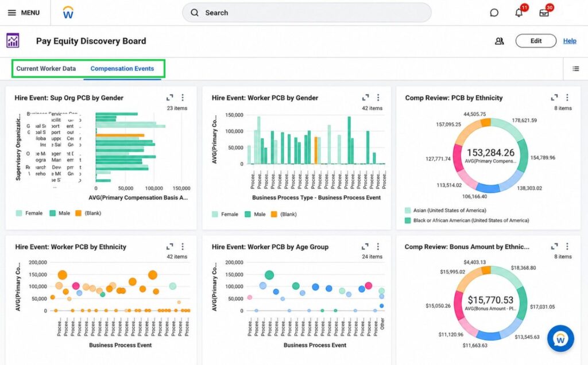This screenshot has height=365, width=588.
Task: Toggle Black or African American legend entry
Action: click(467, 220)
